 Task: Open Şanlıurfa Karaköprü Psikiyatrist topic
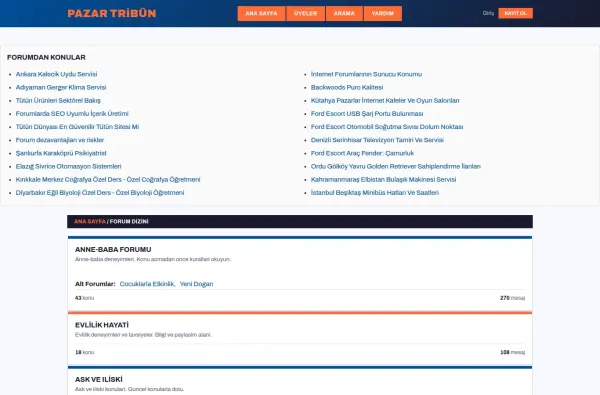pos(61,153)
